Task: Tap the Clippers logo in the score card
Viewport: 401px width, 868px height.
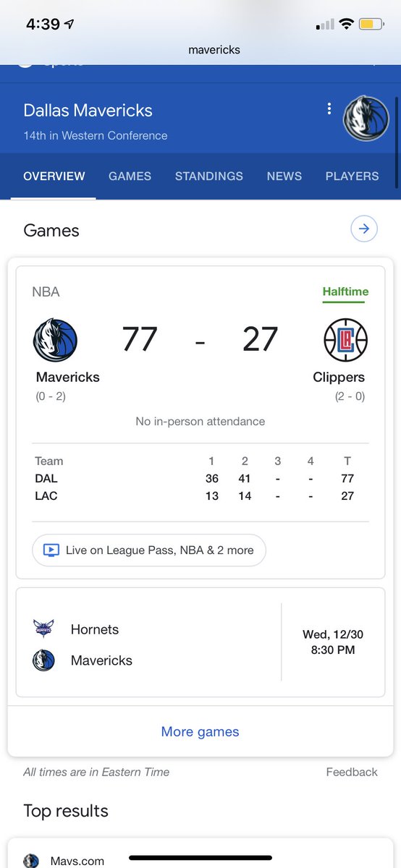Action: pyautogui.click(x=345, y=340)
